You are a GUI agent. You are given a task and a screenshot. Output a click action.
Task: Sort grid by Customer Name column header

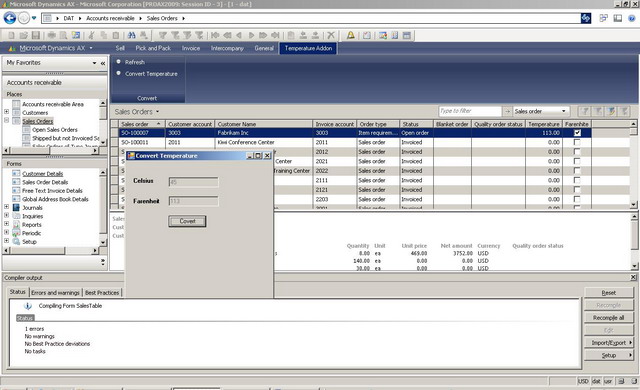pos(263,124)
